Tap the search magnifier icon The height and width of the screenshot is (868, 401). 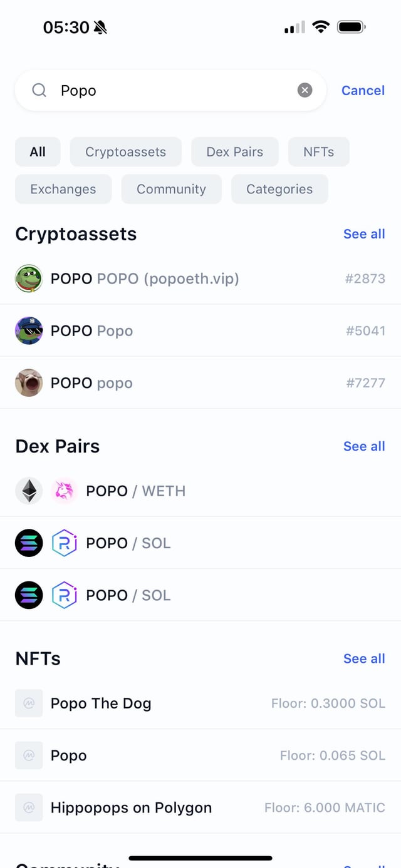point(39,91)
